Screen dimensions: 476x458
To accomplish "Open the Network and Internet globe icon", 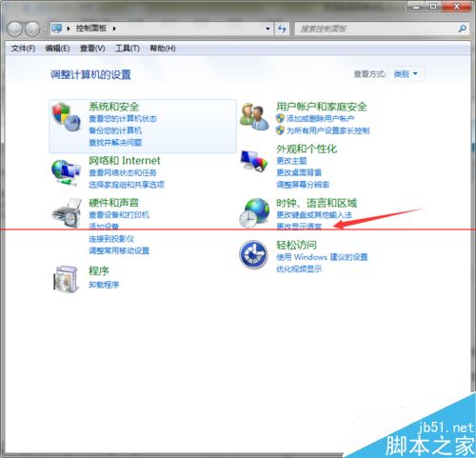I will (66, 172).
